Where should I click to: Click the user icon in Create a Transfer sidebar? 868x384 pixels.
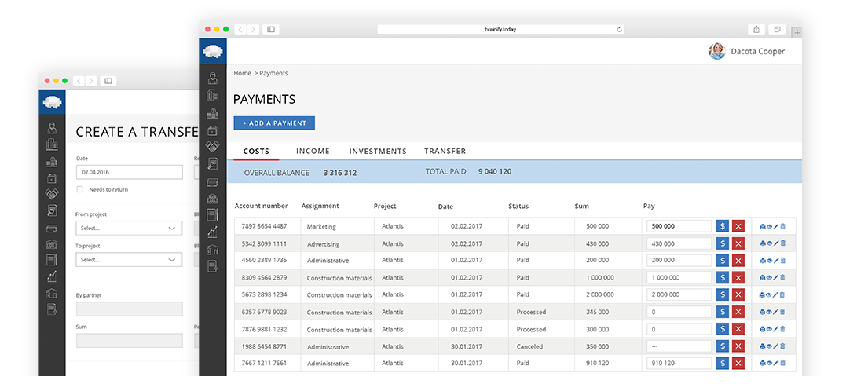52,128
